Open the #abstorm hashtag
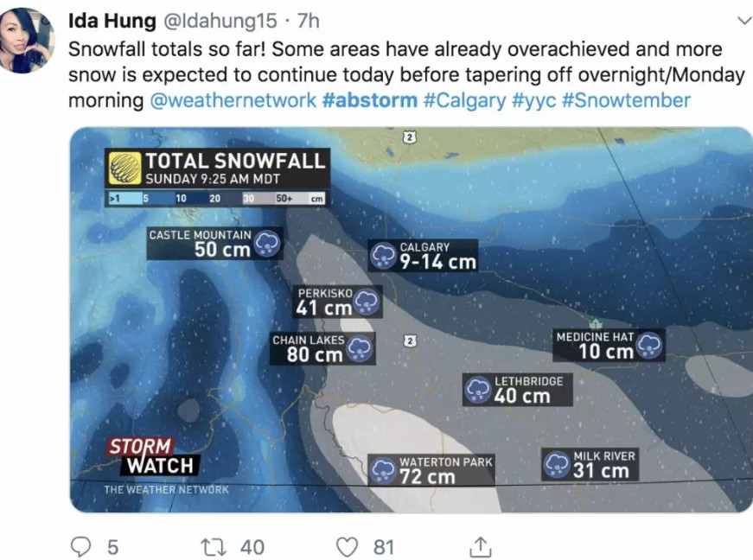The image size is (753, 560). click(370, 100)
